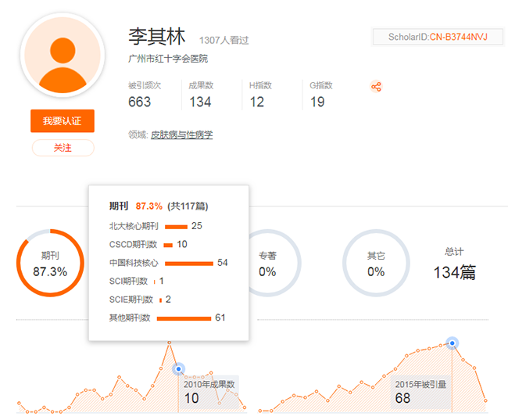Click the orange share icon

[376, 87]
